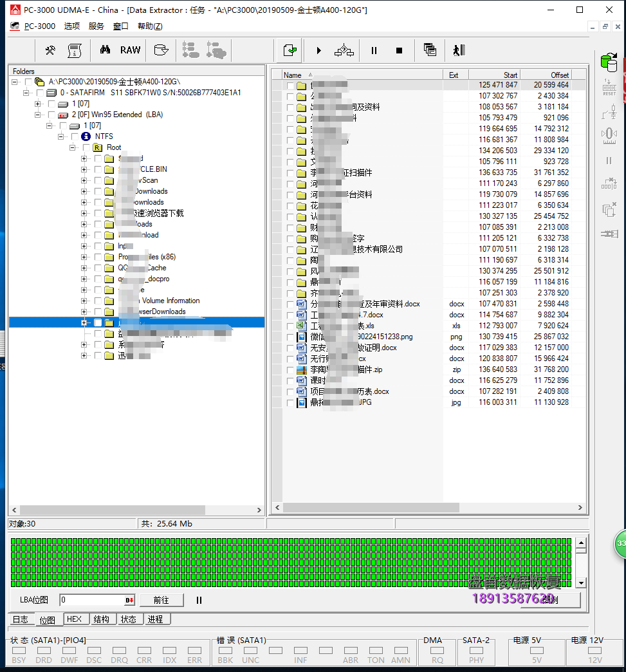Check the box beside the NTFS node
Viewport: 626px width, 672px height.
[75, 136]
